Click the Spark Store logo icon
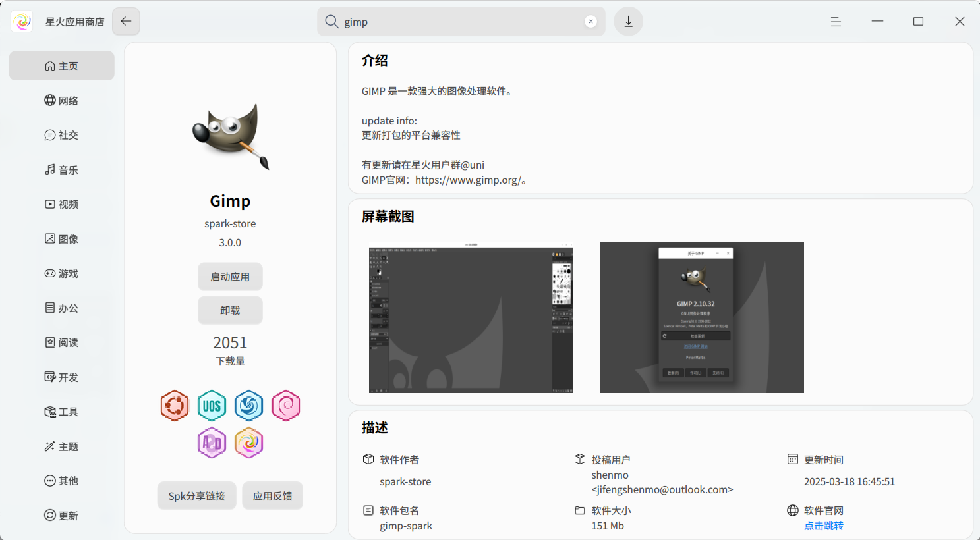The image size is (980, 540). pyautogui.click(x=22, y=22)
